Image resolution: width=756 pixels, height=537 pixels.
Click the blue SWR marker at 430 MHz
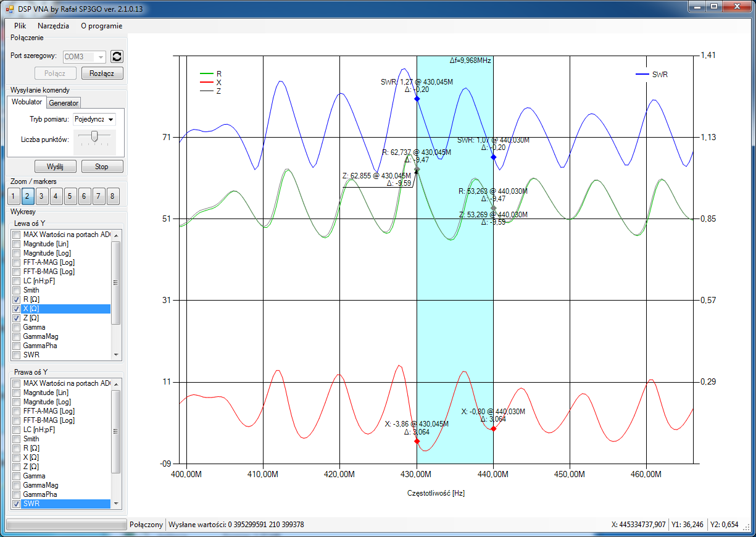coord(417,99)
